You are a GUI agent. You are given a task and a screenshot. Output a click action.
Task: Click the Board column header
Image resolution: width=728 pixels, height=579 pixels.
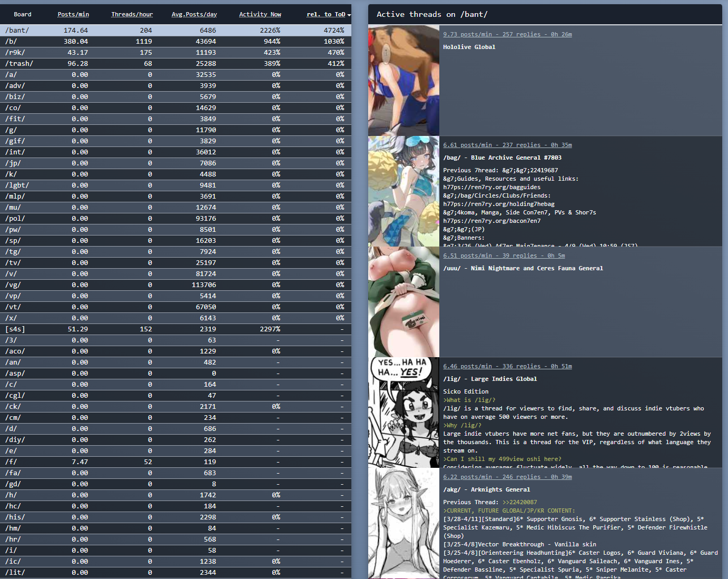coord(23,14)
